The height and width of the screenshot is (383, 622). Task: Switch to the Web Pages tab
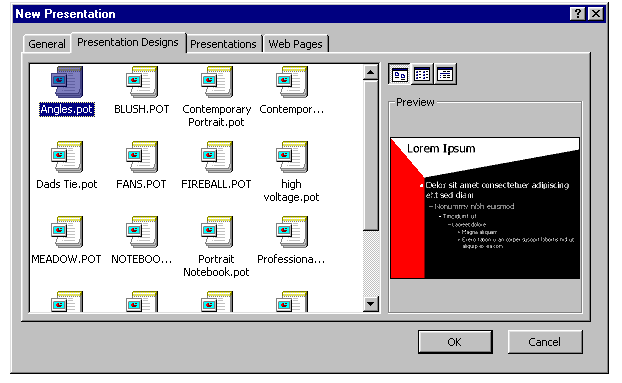tap(296, 44)
